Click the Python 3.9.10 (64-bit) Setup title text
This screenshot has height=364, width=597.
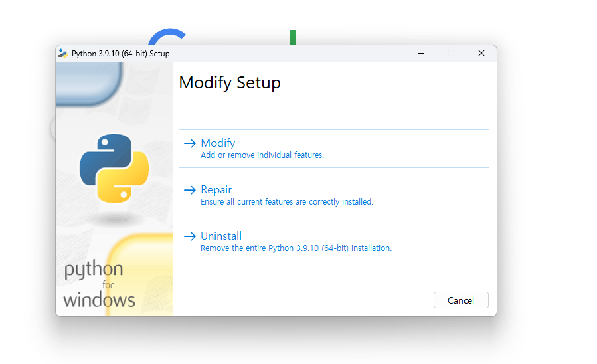[121, 54]
